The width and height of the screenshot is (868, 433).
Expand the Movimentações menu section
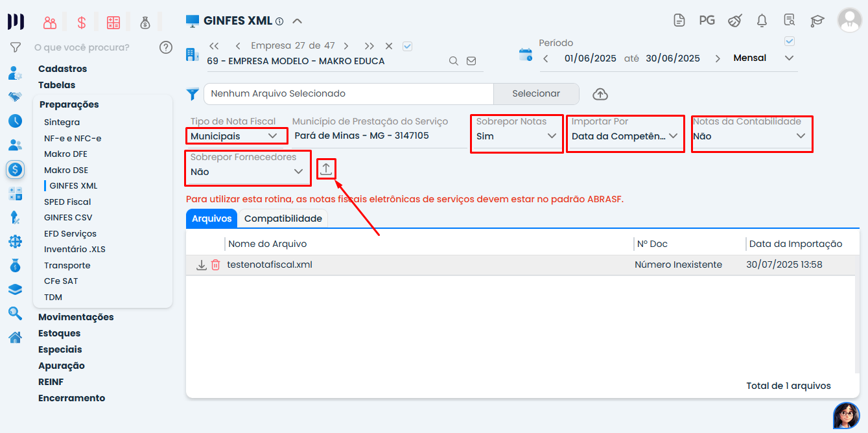click(x=76, y=317)
